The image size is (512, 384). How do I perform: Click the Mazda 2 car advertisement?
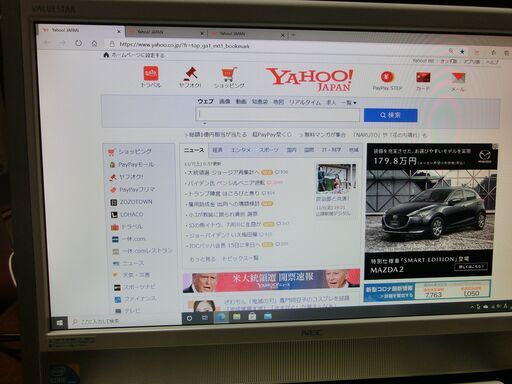click(430, 211)
